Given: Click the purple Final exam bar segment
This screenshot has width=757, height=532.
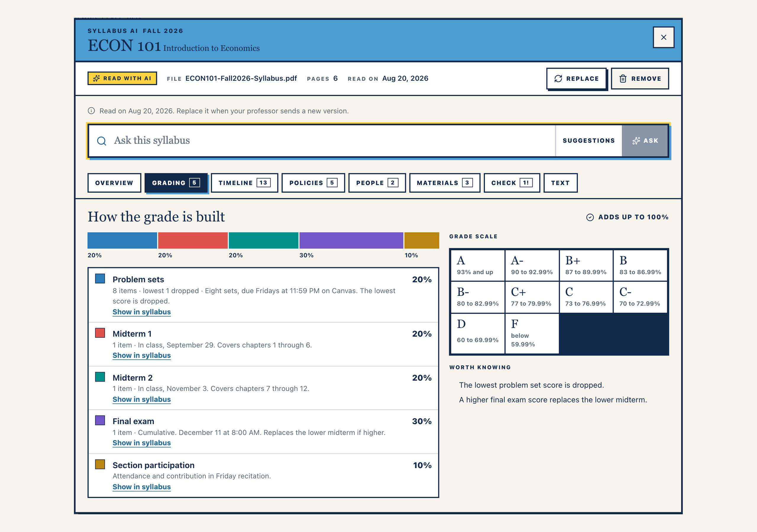Looking at the screenshot, I should pos(351,240).
